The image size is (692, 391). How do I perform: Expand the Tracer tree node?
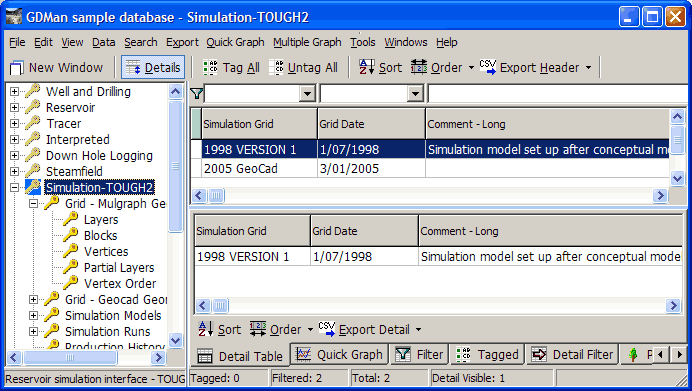click(15, 124)
